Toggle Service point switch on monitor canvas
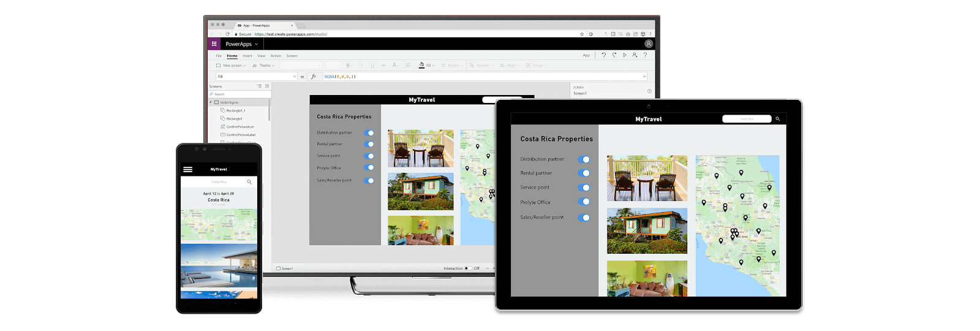The image size is (980, 331). [x=369, y=156]
